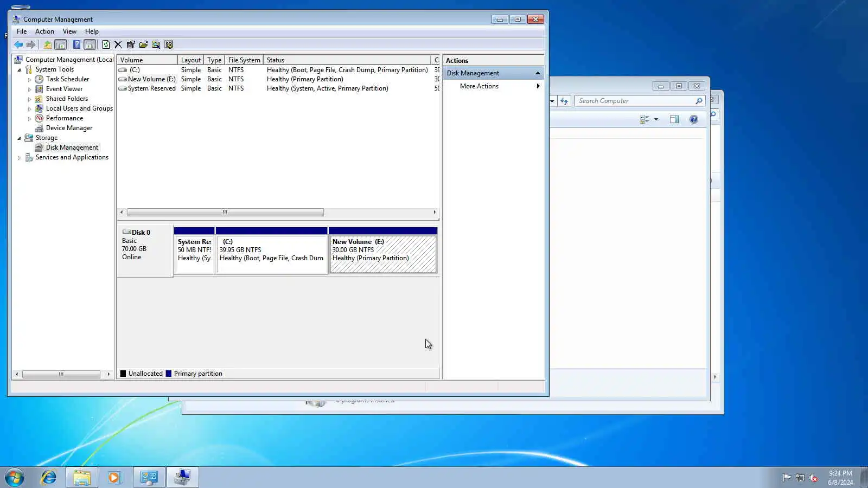Open the Action menu
The image size is (868, 488).
click(x=44, y=31)
